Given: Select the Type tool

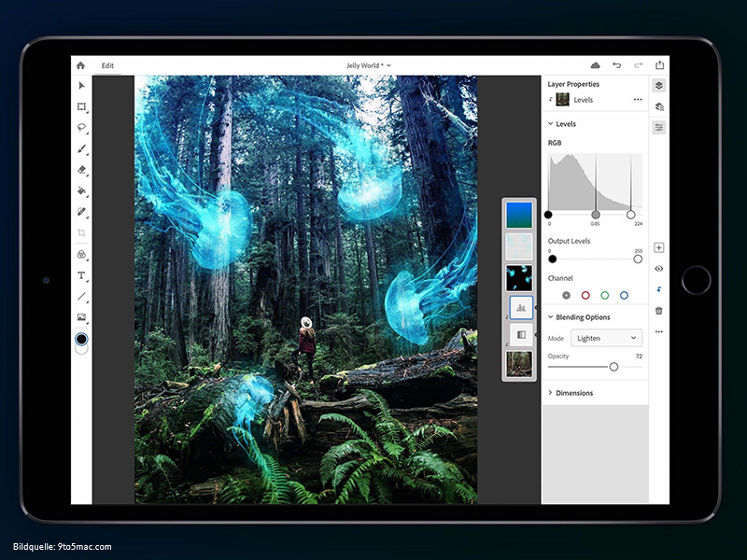Looking at the screenshot, I should pos(82,275).
